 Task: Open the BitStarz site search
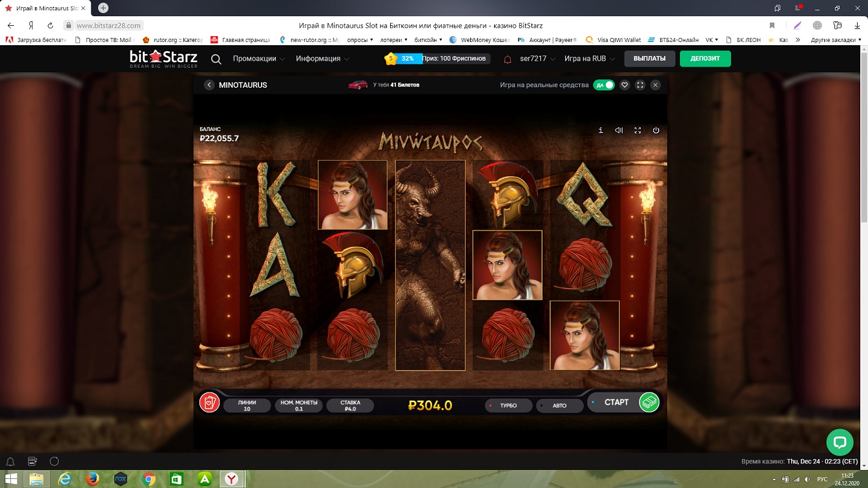point(216,59)
